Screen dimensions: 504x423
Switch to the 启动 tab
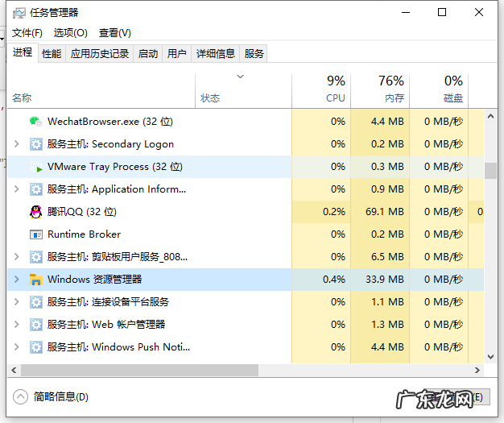148,54
